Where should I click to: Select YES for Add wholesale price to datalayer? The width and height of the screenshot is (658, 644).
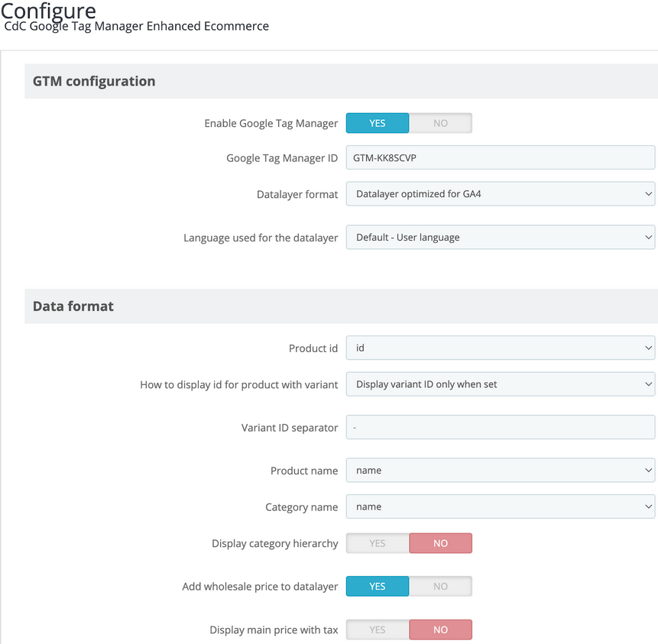click(378, 587)
